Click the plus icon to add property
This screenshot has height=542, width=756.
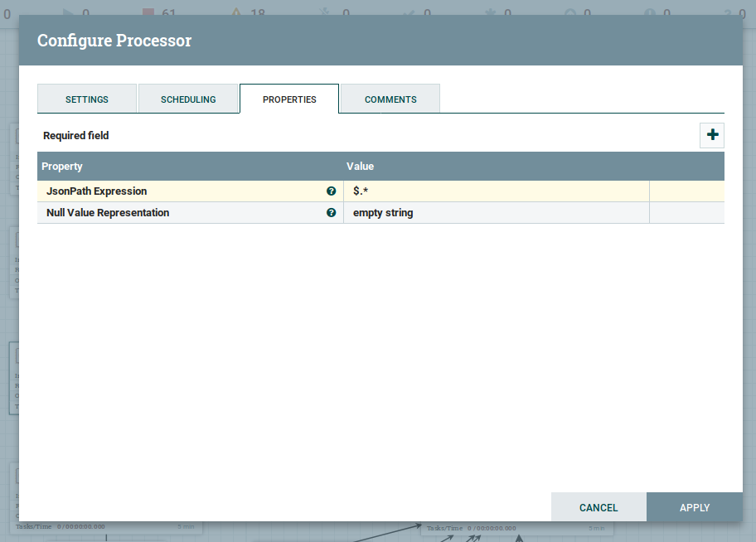tap(712, 135)
